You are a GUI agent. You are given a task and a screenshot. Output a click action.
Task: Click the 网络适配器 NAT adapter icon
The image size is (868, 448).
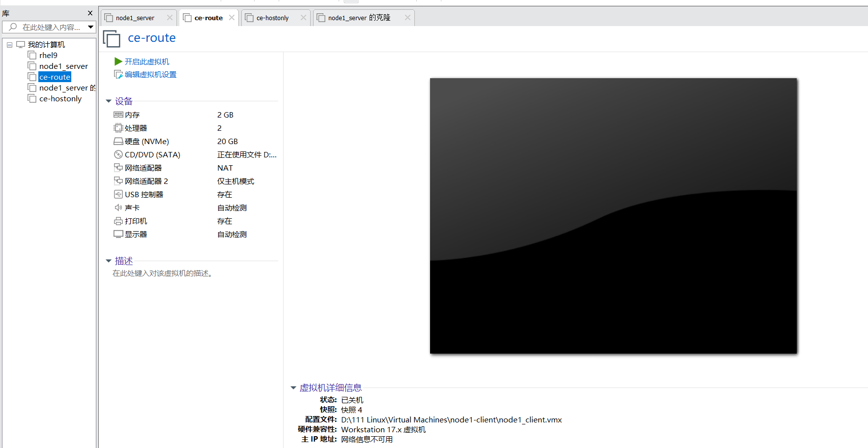coord(118,168)
